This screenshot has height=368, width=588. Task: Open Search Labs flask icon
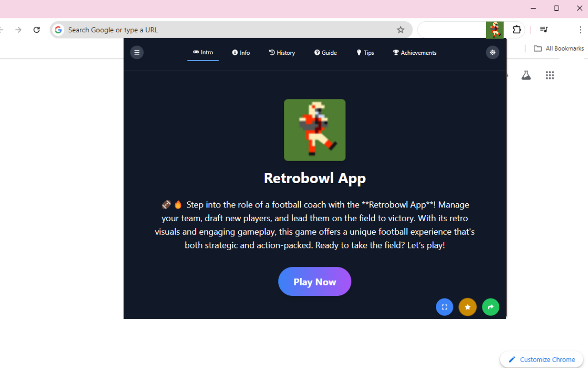[x=526, y=75]
